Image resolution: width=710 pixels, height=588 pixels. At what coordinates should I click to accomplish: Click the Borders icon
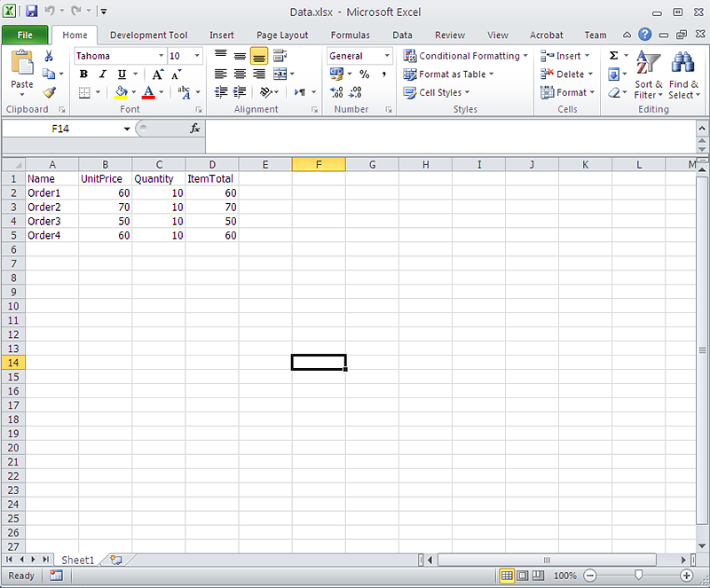tap(84, 92)
